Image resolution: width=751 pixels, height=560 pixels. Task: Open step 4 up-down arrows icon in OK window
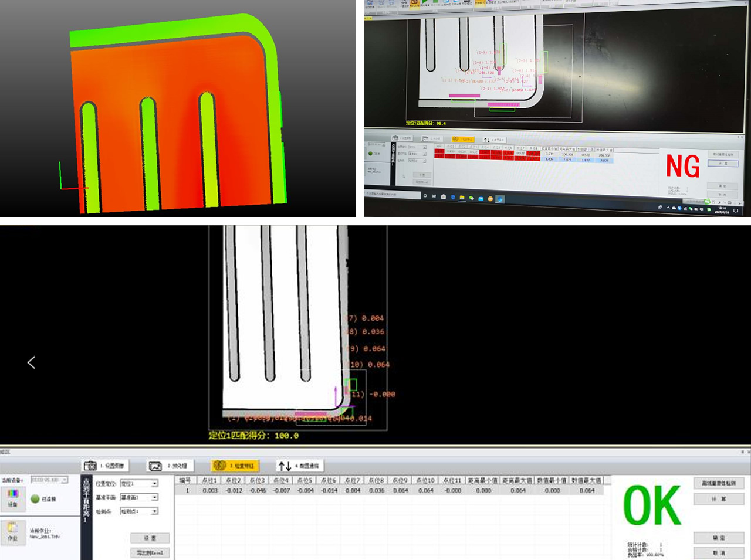point(285,466)
